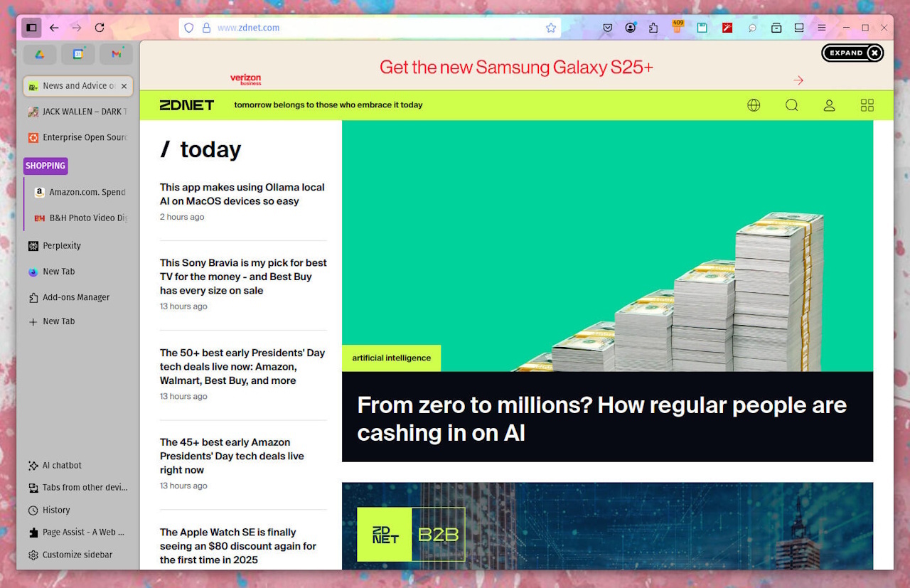Open the globe edition selector on ZDNET
Screen dimensions: 910x588
pyautogui.click(x=754, y=105)
